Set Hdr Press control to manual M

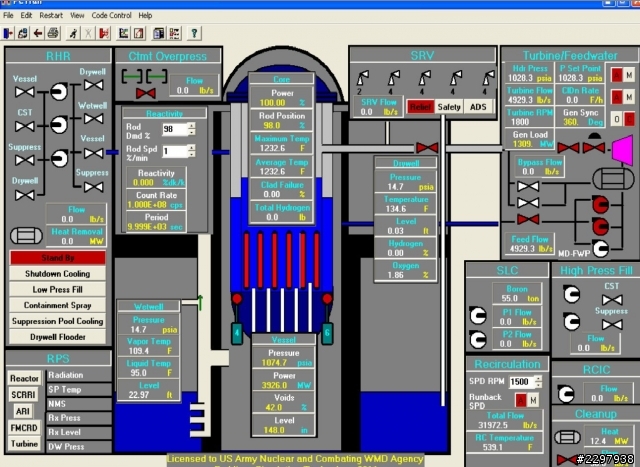629,75
